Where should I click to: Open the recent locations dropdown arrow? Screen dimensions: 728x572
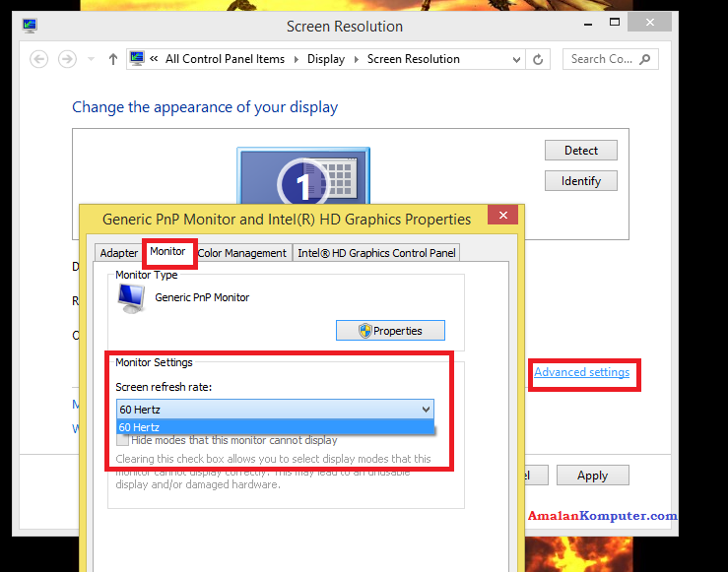(x=91, y=59)
